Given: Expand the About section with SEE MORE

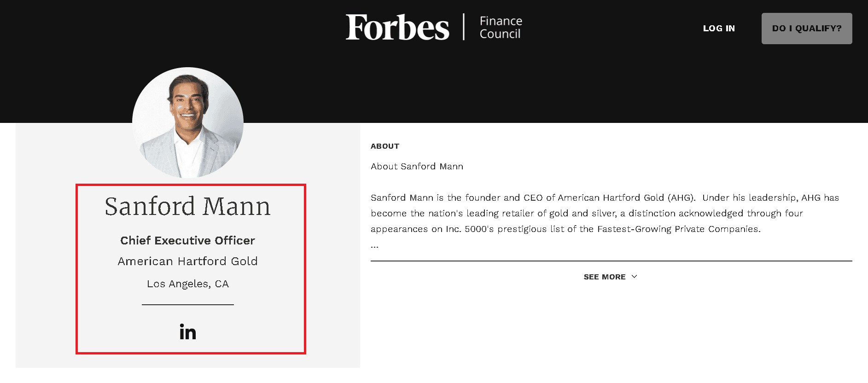Looking at the screenshot, I should pos(604,277).
